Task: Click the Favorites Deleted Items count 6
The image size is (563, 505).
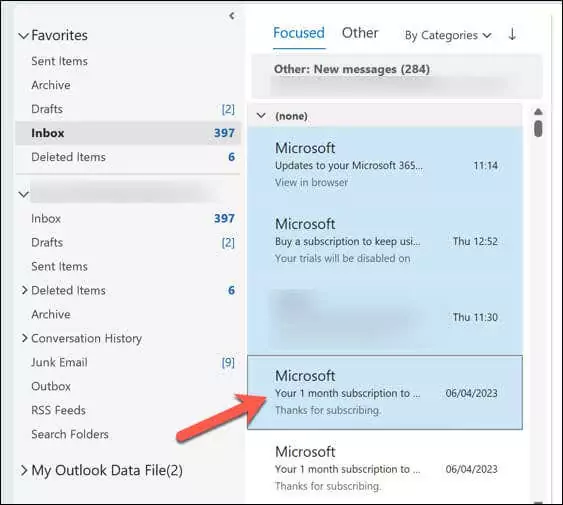Action: 232,157
